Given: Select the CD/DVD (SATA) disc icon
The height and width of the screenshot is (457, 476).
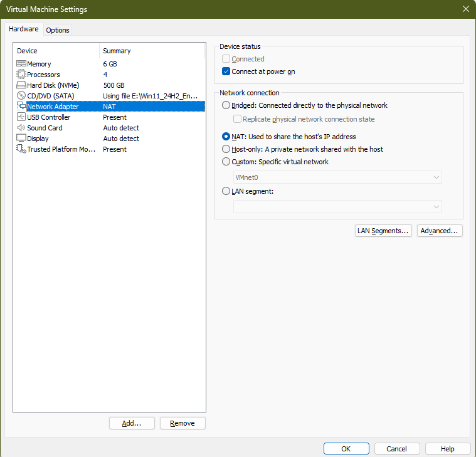Looking at the screenshot, I should pyautogui.click(x=21, y=96).
